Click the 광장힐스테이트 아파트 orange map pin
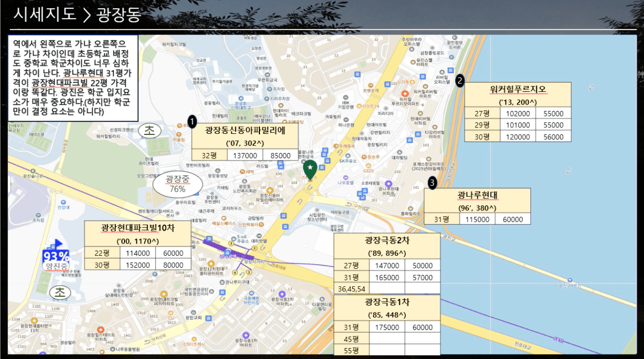 pos(101,330)
